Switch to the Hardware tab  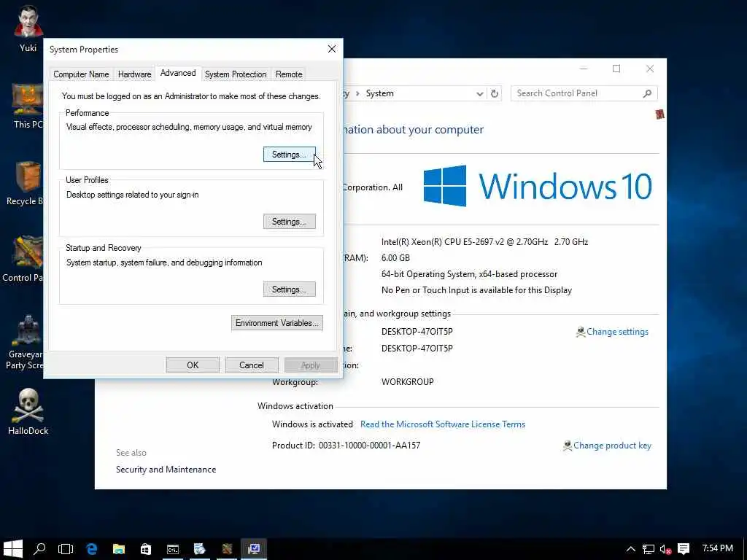click(134, 74)
